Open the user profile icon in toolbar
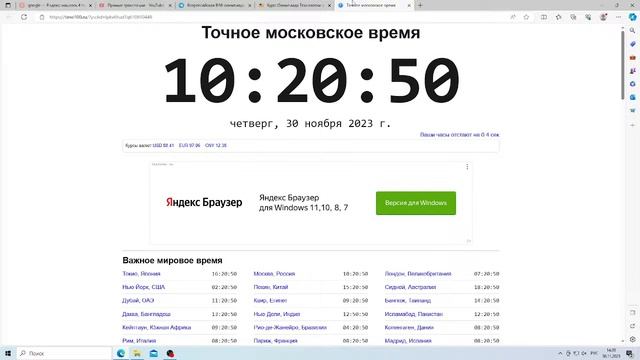The image size is (640, 360). [603, 17]
